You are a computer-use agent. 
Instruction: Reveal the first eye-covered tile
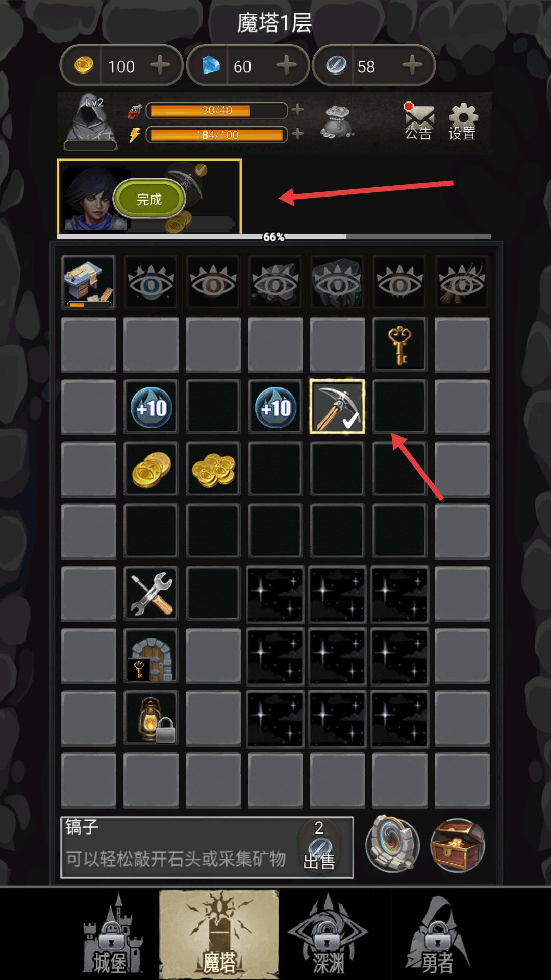pos(151,282)
